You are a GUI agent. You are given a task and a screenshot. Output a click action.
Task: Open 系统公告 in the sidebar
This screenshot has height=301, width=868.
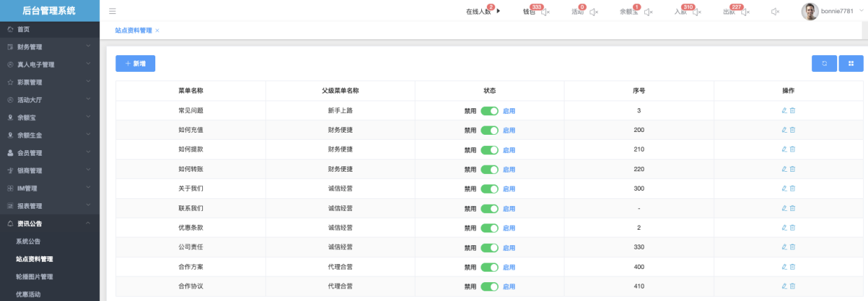coord(28,241)
